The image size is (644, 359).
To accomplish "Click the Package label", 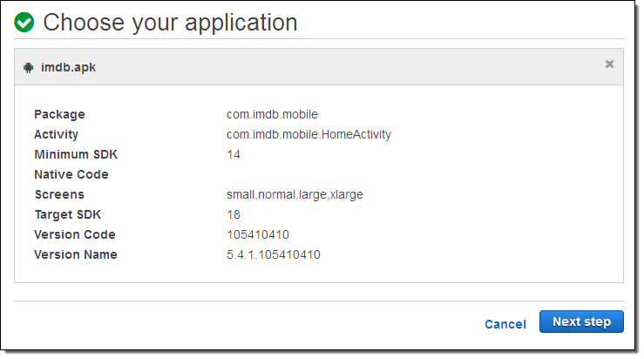I will [x=59, y=114].
